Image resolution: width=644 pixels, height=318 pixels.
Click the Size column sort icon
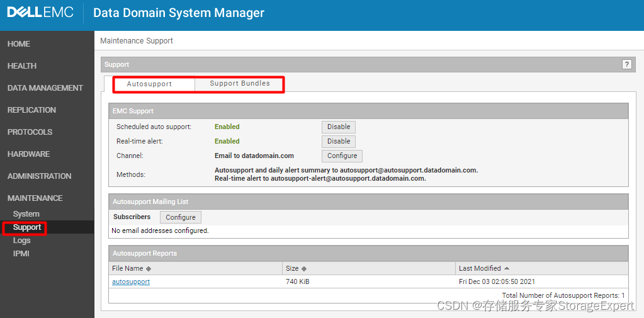point(304,269)
